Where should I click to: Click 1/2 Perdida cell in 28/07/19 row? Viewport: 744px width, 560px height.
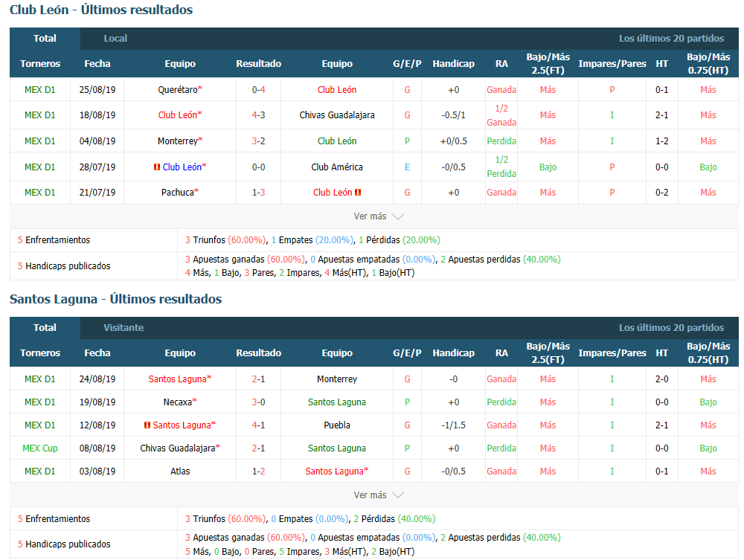click(x=501, y=167)
